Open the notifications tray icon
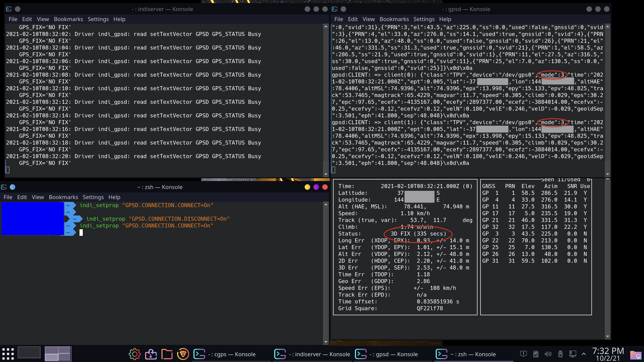The image size is (644, 362). (524, 354)
